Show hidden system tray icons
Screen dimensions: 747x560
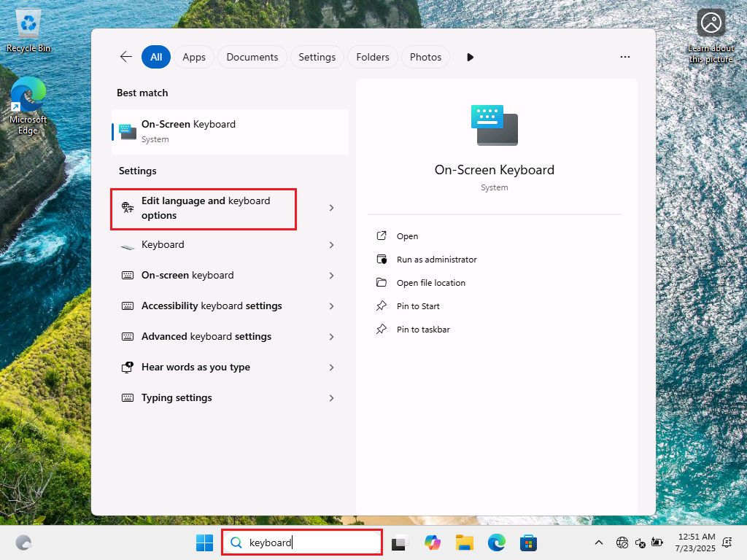click(x=599, y=542)
